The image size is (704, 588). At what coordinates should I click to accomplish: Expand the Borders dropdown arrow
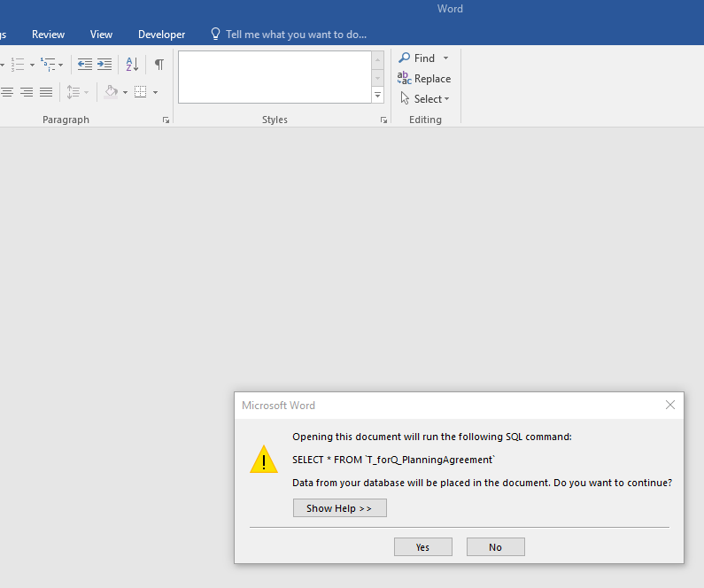155,92
